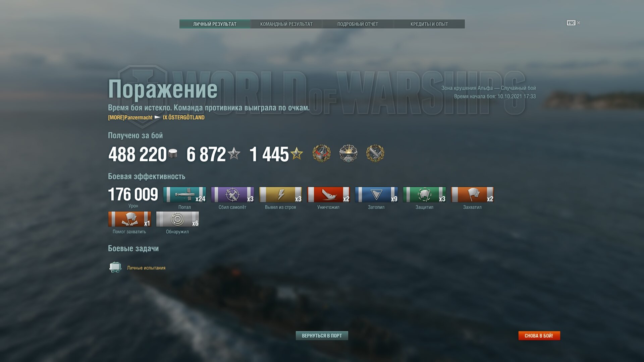Click the Снова в бой! button
644x362 pixels.
(x=539, y=336)
